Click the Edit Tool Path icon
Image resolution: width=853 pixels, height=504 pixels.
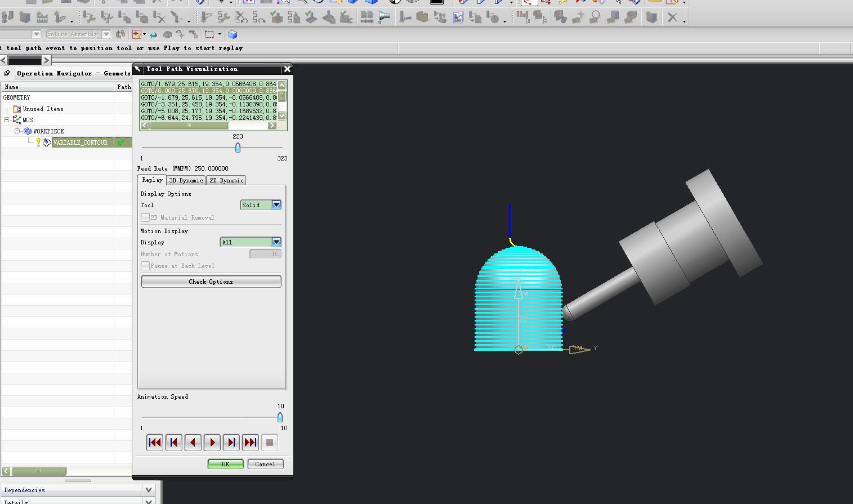(224, 17)
